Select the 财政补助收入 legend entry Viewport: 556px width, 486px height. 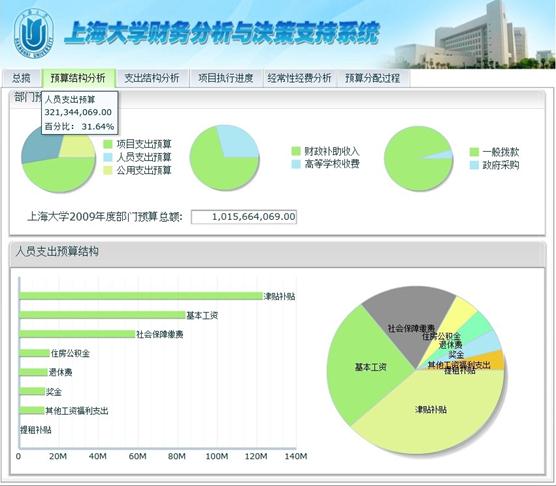[326, 151]
